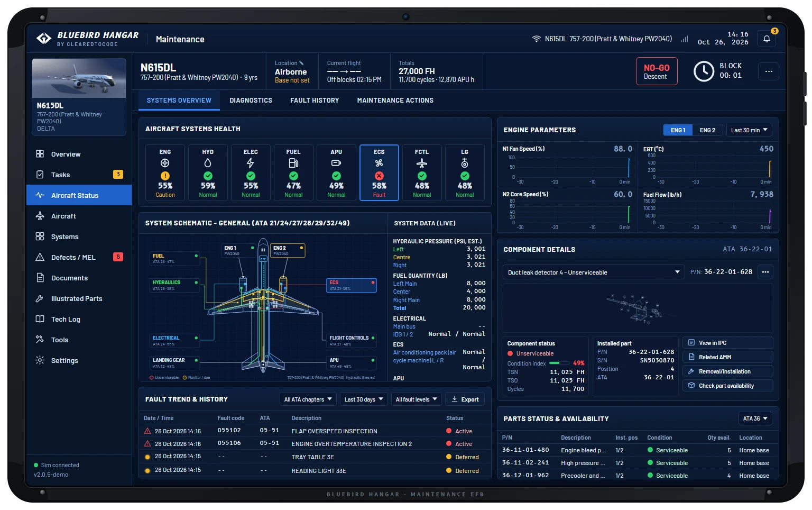This screenshot has width=812, height=510.
Task: Switch to Diagnostics tab
Action: tap(251, 100)
